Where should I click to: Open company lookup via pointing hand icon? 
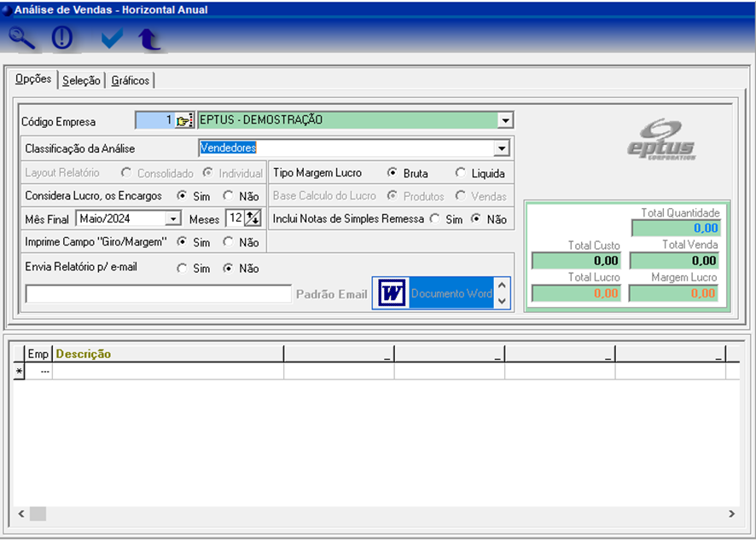pyautogui.click(x=185, y=120)
